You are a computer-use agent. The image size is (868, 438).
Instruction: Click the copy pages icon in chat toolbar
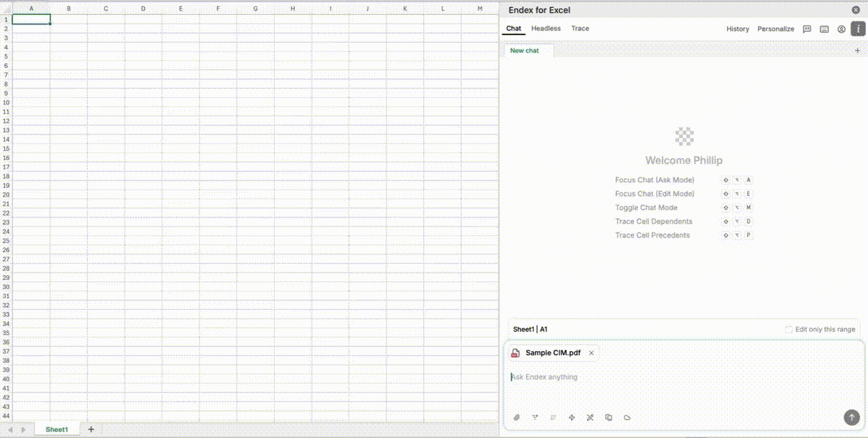(608, 418)
